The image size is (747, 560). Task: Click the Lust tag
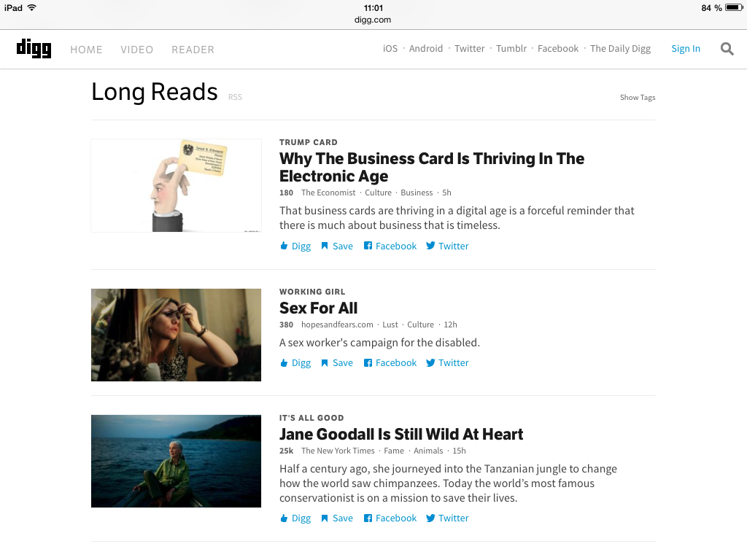click(x=390, y=324)
